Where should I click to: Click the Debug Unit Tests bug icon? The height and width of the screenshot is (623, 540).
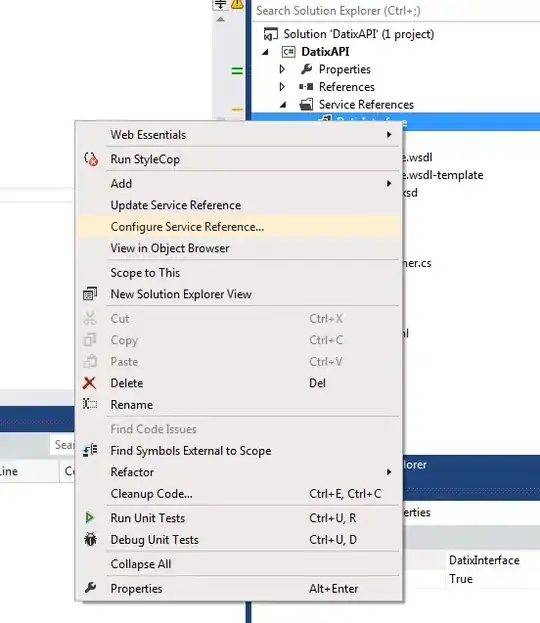tap(91, 539)
